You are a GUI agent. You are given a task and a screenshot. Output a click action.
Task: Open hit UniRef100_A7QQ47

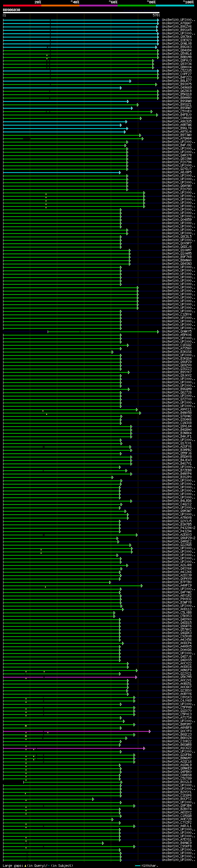pyautogui.click(x=177, y=23)
